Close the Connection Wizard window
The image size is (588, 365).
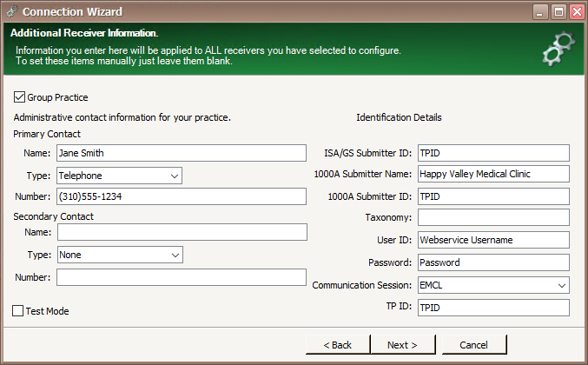[577, 12]
